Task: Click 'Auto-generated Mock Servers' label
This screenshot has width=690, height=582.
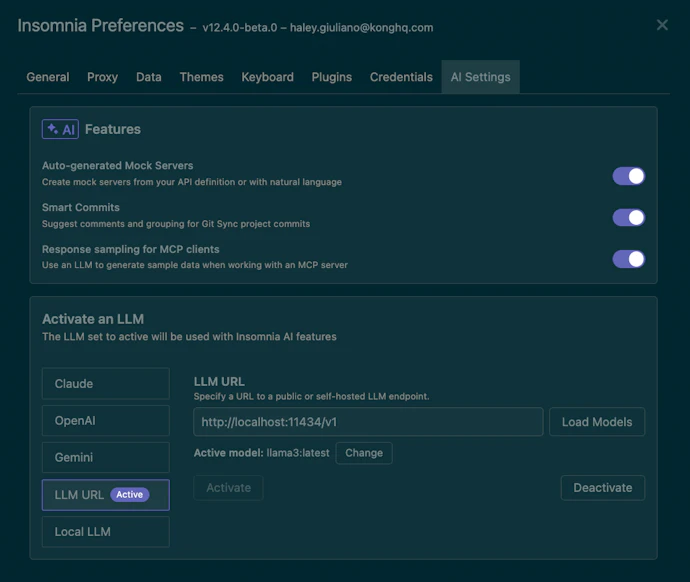Action: pyautogui.click(x=117, y=165)
